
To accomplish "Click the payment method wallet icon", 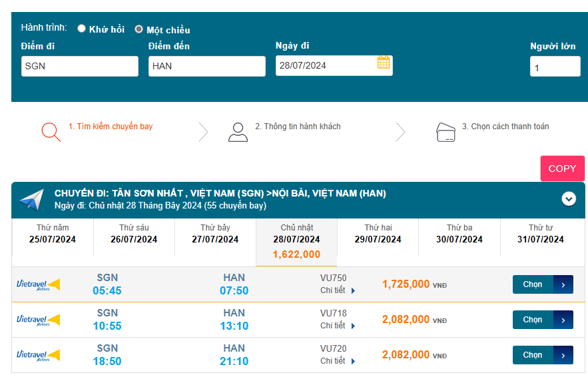I will tap(445, 131).
